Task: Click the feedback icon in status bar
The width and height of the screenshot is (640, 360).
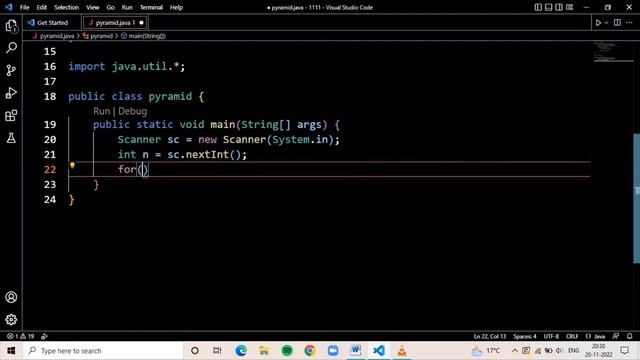Action: pos(616,336)
